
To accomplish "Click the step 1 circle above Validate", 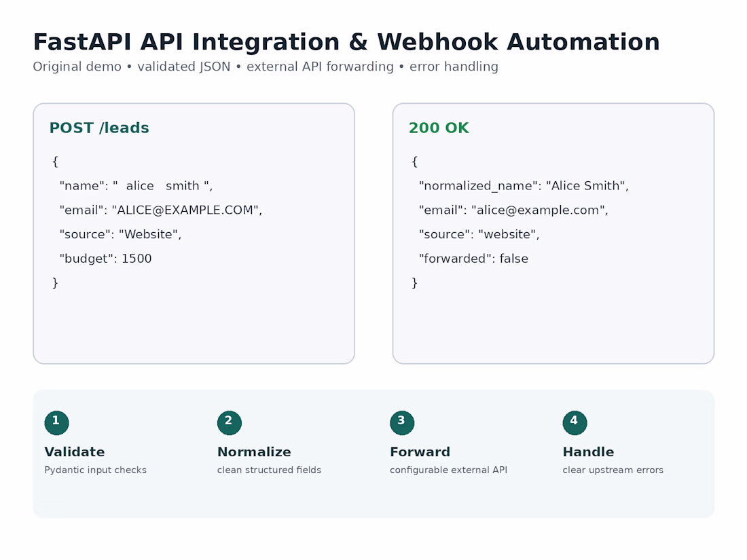I will (56, 423).
